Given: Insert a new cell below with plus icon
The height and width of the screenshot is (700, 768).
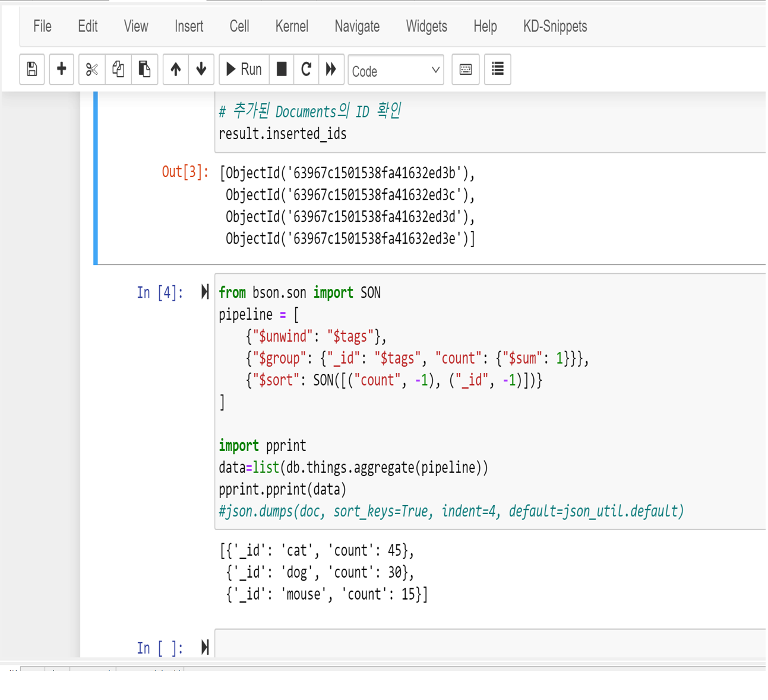Looking at the screenshot, I should 61,70.
